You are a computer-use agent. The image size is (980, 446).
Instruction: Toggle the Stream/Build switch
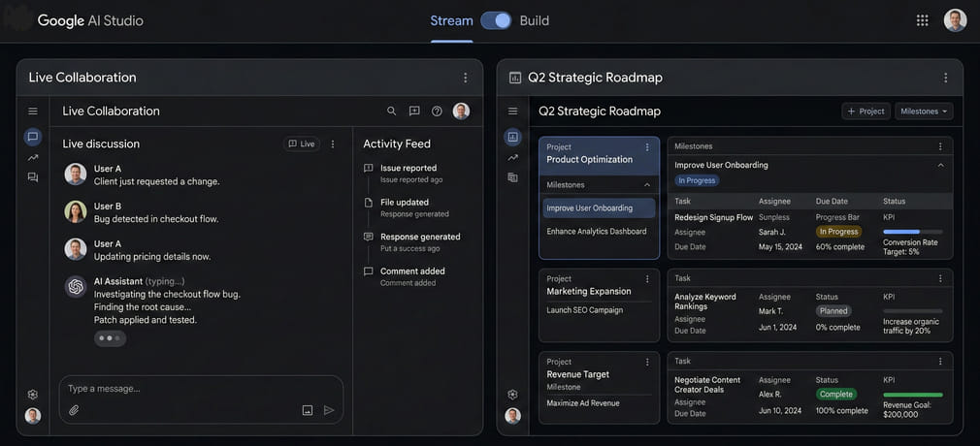(496, 20)
